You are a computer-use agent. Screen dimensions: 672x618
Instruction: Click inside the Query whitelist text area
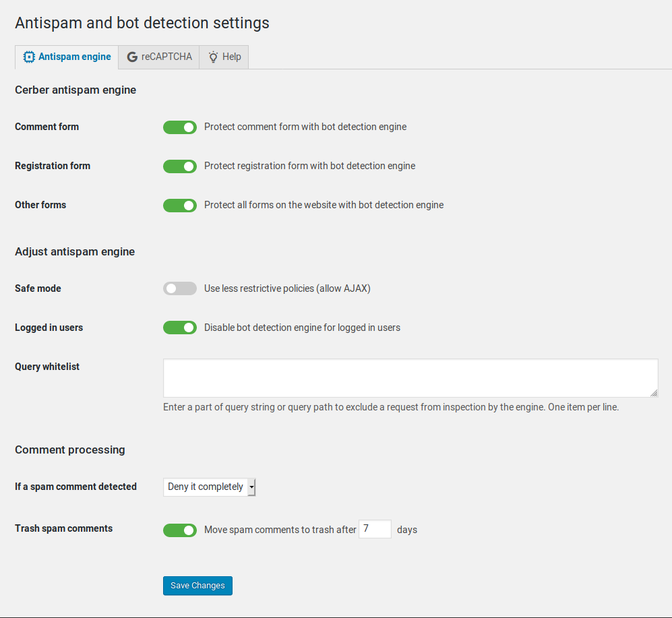[410, 378]
